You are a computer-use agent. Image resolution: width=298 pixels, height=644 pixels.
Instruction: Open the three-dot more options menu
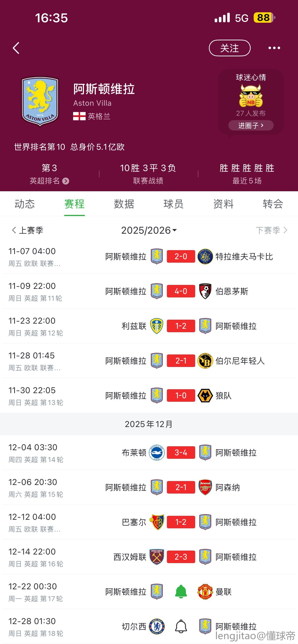pos(274,48)
